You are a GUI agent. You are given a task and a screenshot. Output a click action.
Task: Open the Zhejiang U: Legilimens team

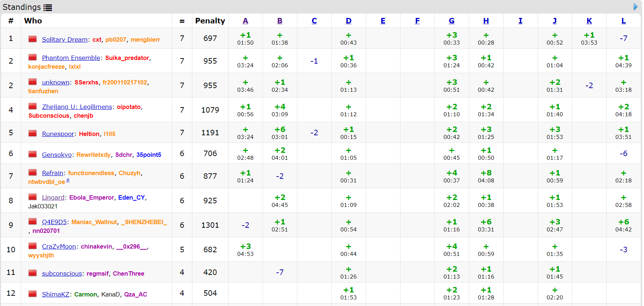pos(77,107)
